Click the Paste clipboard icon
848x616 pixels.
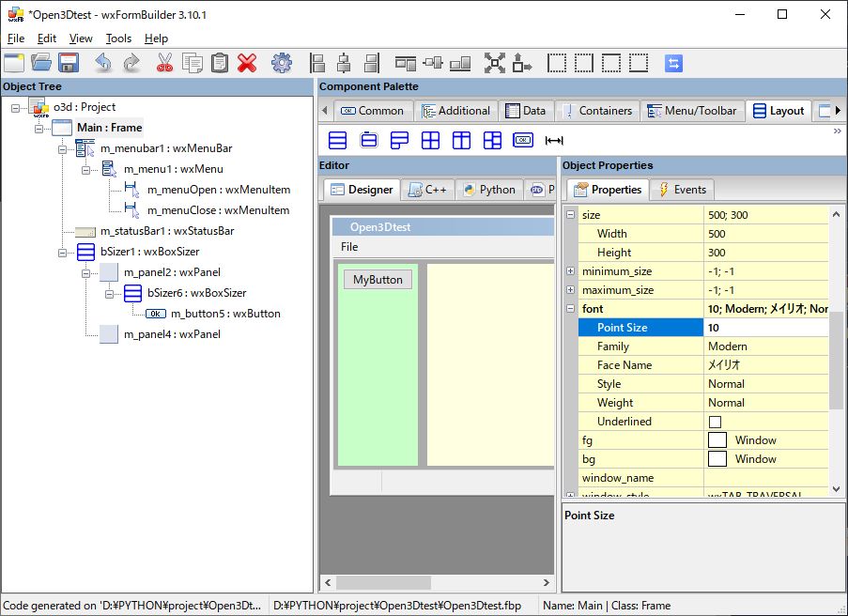click(x=219, y=63)
